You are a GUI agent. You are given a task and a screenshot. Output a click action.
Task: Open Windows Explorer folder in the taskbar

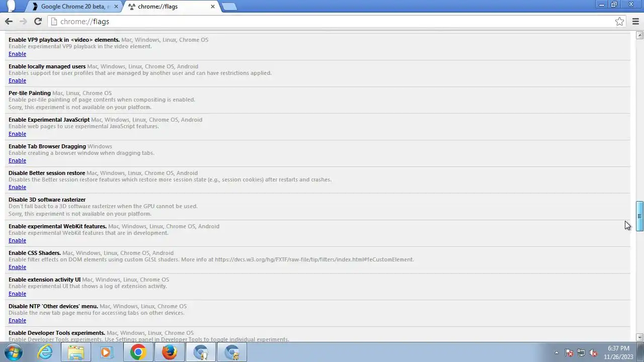(76, 352)
